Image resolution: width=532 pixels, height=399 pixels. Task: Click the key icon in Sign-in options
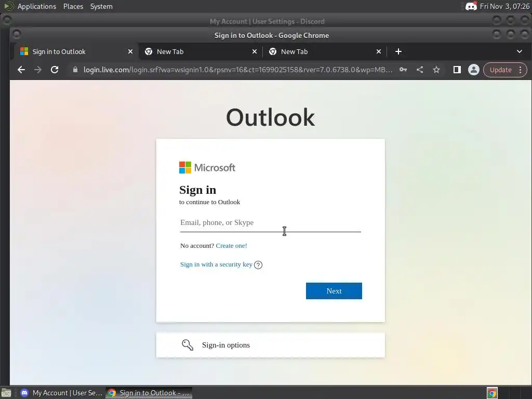[x=187, y=345]
